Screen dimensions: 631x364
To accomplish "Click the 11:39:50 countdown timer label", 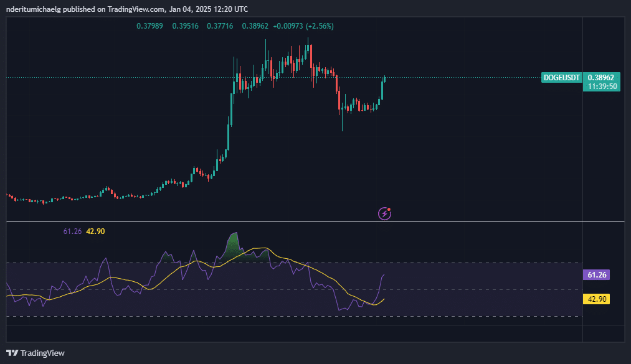I will click(601, 86).
